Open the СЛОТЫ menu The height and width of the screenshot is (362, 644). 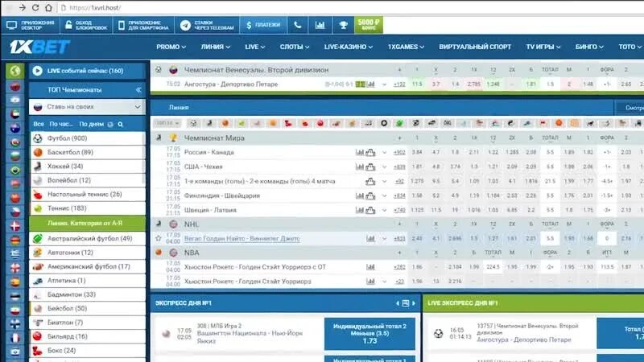(295, 47)
